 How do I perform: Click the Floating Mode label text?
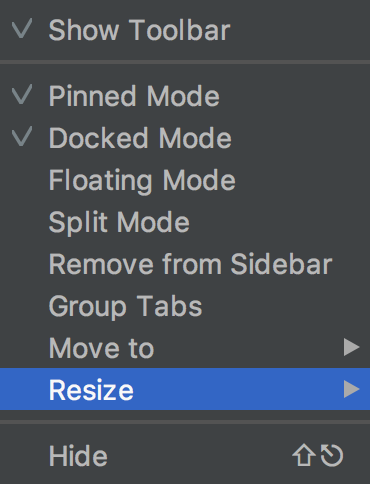[142, 181]
